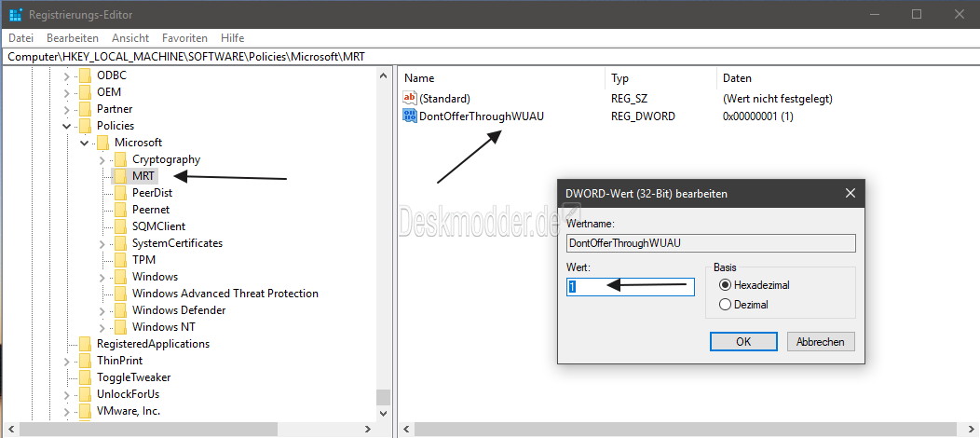Image resolution: width=980 pixels, height=438 pixels.
Task: Select the Windows Advanced Threat Protection key
Action: [225, 293]
